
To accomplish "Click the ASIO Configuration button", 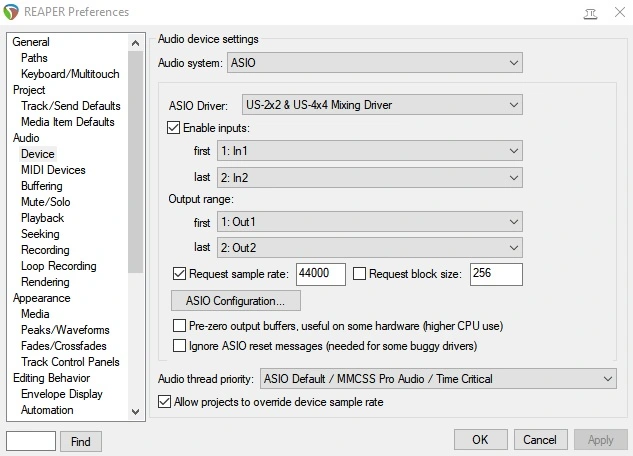I will pos(237,300).
